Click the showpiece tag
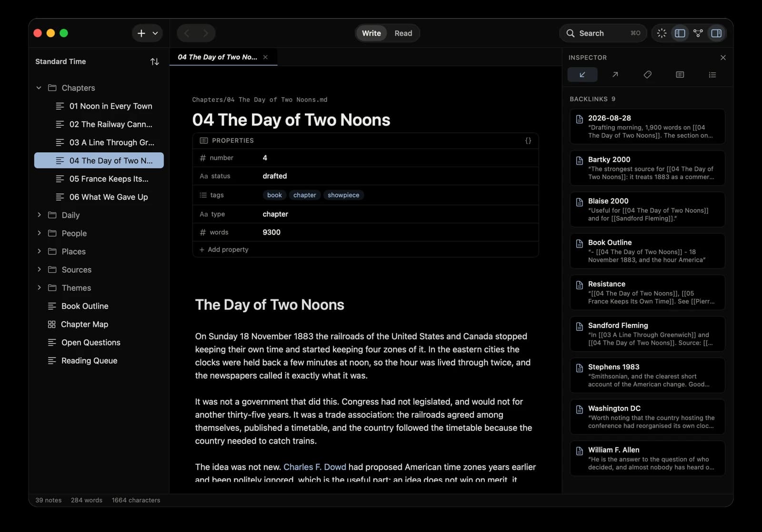 point(343,195)
